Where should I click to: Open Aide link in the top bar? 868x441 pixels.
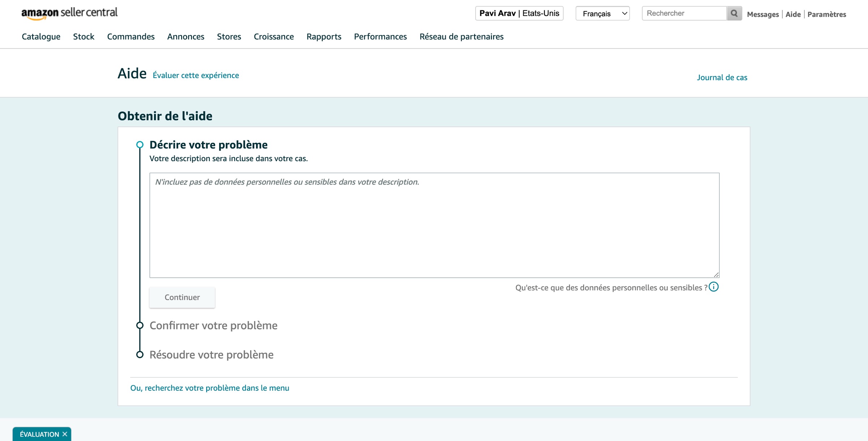click(793, 14)
